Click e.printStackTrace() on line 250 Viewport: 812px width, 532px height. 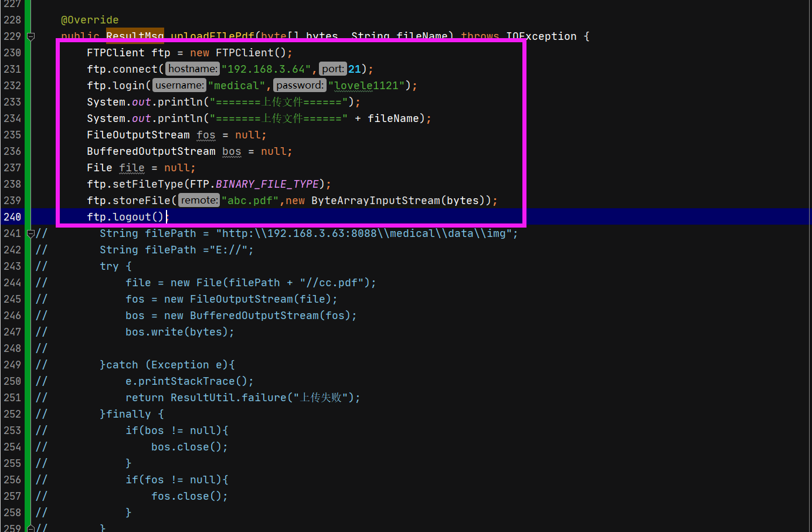[x=186, y=381]
